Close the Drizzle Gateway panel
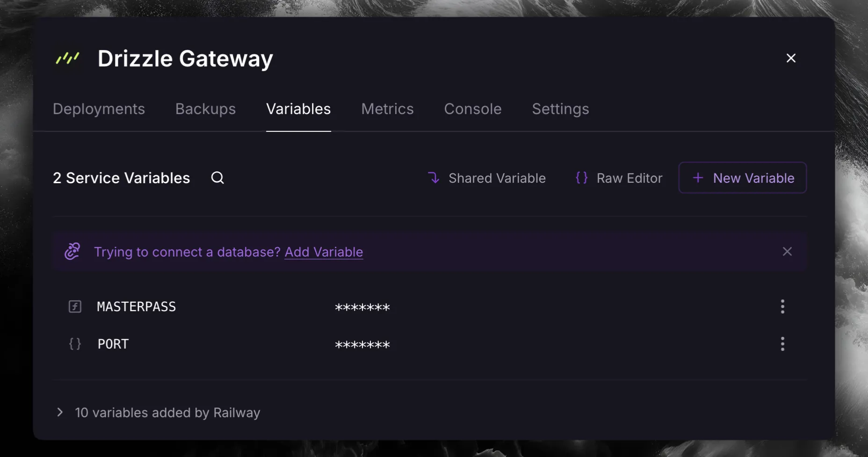The width and height of the screenshot is (868, 457). coord(791,58)
